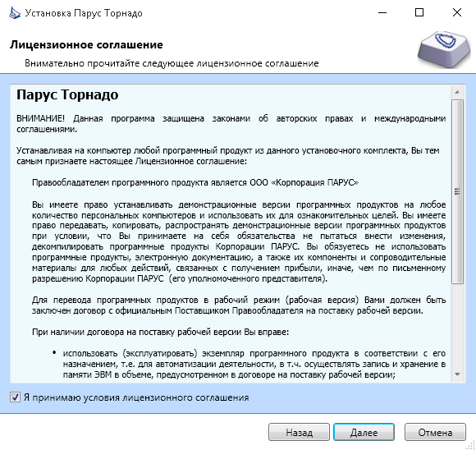Click the line 'Правообладателем программного продукта является ООО «Корпорация ПАРУС»'
The image size is (476, 450).
195,182
